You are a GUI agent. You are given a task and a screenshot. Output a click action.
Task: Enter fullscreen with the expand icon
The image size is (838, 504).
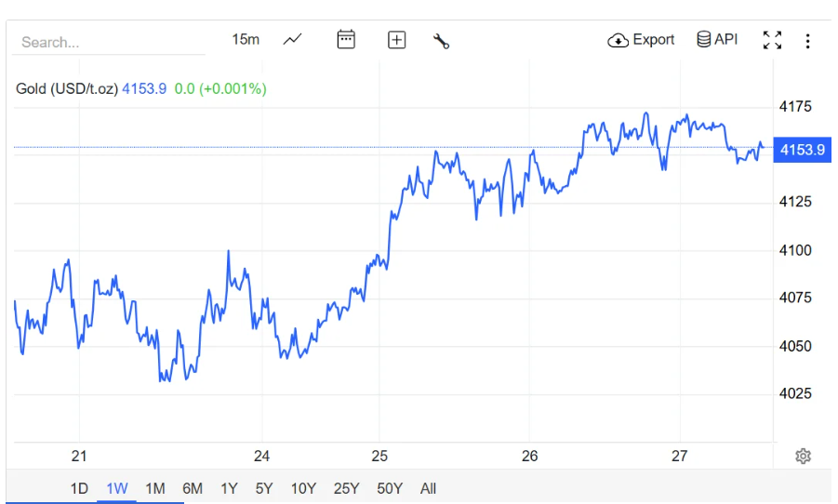[772, 40]
